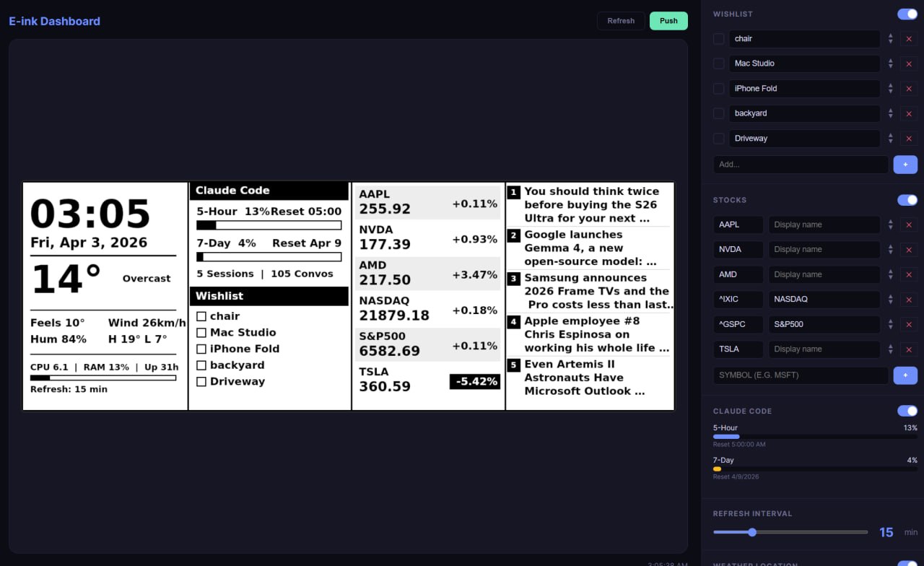Click reorder arrows for S&P500 row
Image resolution: width=924 pixels, height=566 pixels.
[891, 324]
